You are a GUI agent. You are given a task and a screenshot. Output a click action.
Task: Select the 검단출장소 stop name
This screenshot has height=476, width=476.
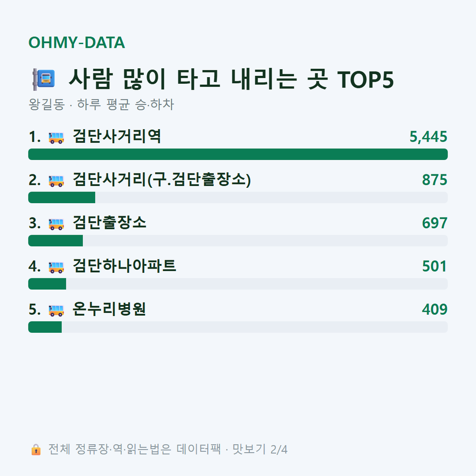click(110, 223)
